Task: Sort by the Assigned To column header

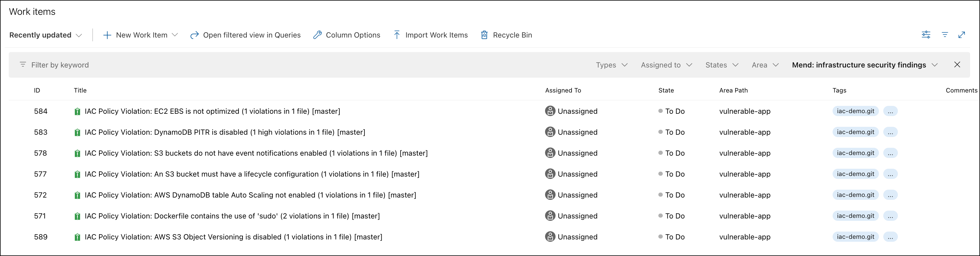Action: pos(563,90)
